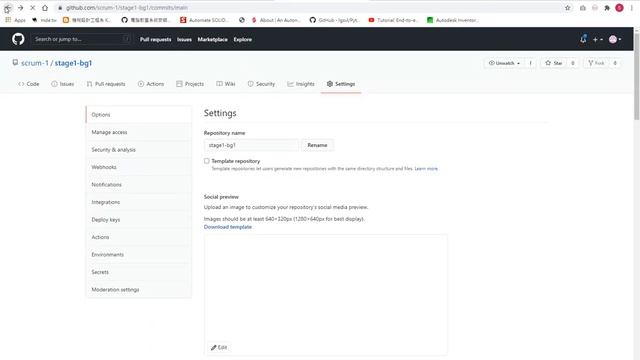Click the Download template link
The image size is (640, 360).
[x=228, y=227]
